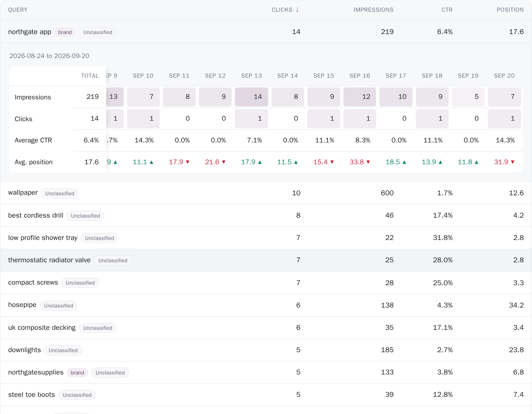The image size is (532, 414).
Task: Select the SEP 10 clicks cell
Action: point(143,118)
